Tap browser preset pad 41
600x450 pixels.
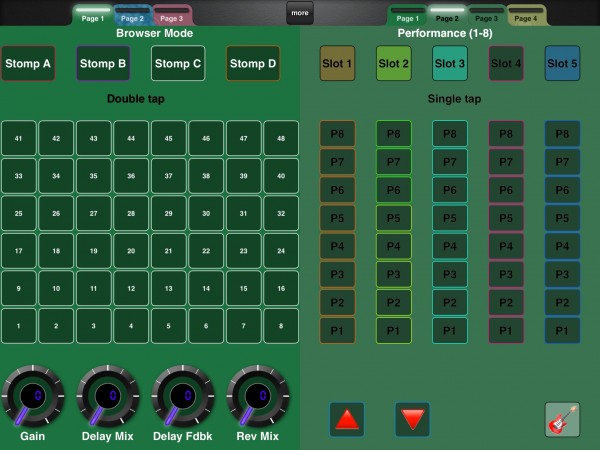tap(19, 139)
